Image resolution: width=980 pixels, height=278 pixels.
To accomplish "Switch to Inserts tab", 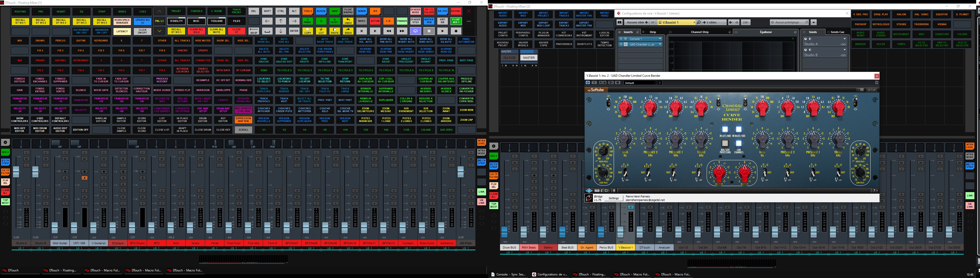I will click(x=628, y=32).
